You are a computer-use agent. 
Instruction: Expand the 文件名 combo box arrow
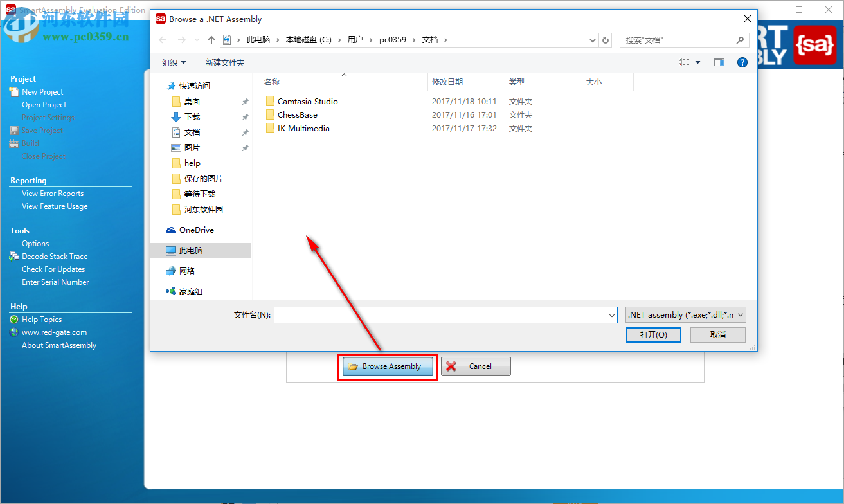tap(611, 315)
